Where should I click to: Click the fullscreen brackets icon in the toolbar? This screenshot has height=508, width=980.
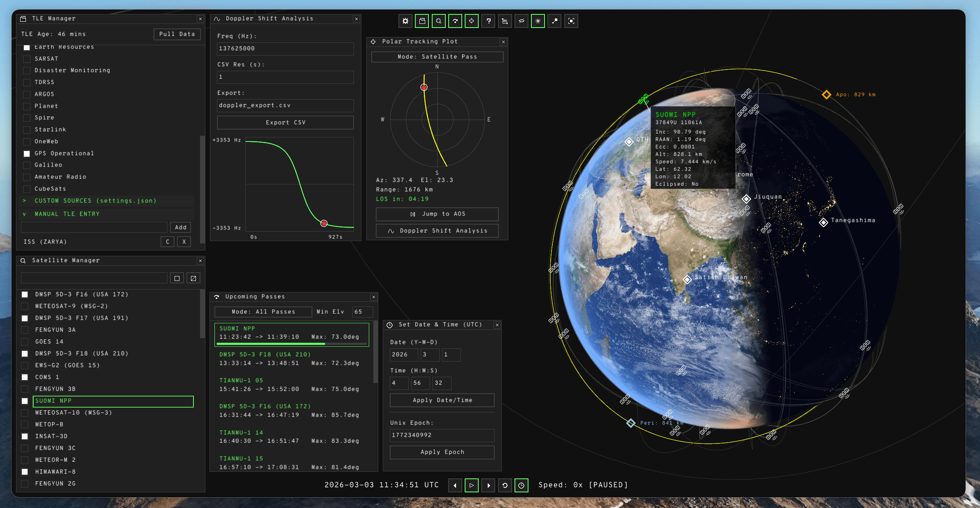(571, 21)
